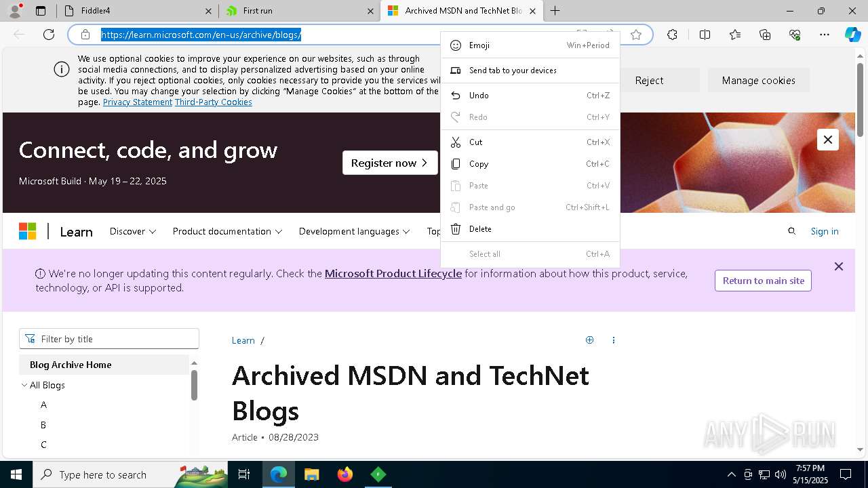The width and height of the screenshot is (868, 488).
Task: Toggle split screen icon
Action: pos(705,35)
